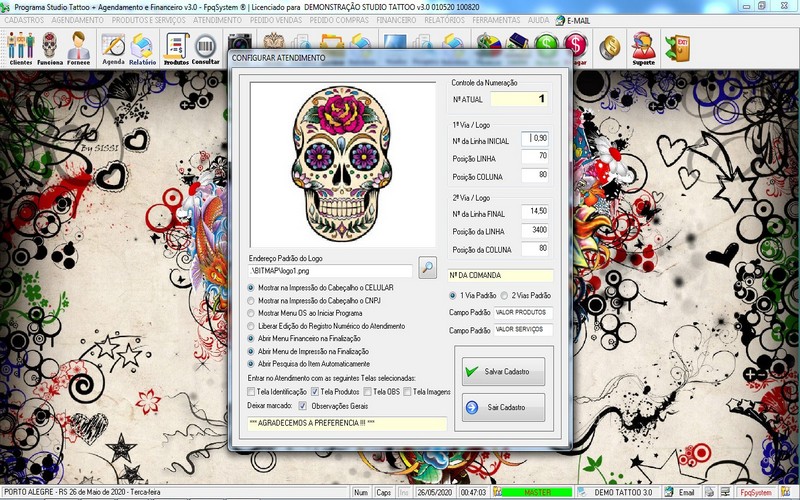This screenshot has height=500, width=800.
Task: Open the Clientes toolbar icon
Action: coord(20,48)
